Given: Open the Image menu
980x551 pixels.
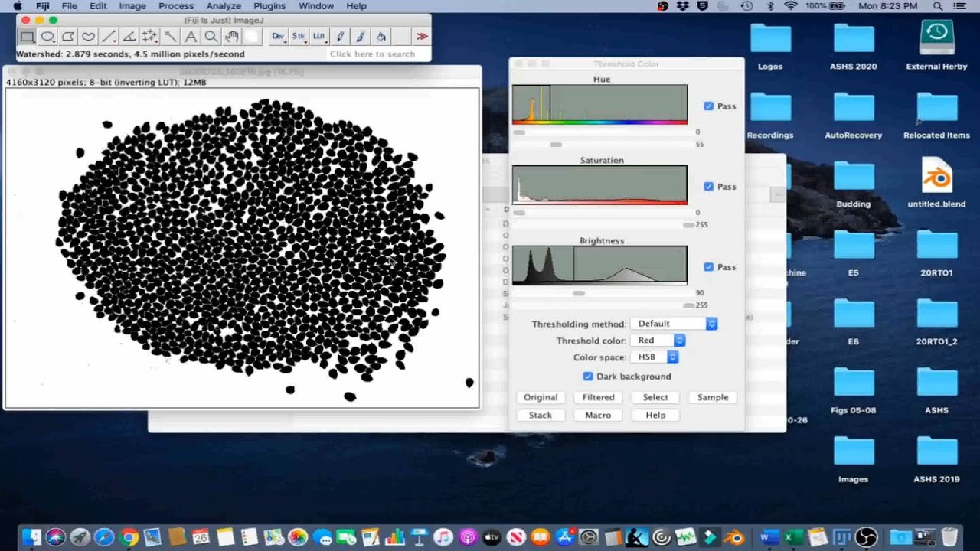Looking at the screenshot, I should tap(132, 6).
